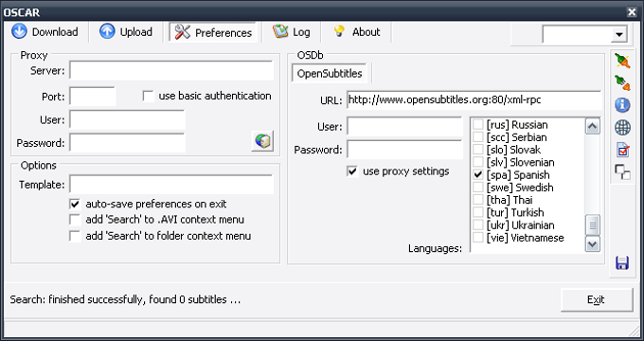Screen dimensions: 644x341
Task: Click the languages list scrollbar thumb
Action: [592, 225]
